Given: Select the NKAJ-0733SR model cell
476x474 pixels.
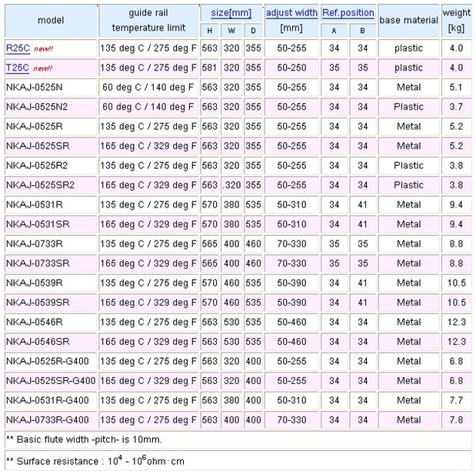Looking at the screenshot, I should 51,264.
